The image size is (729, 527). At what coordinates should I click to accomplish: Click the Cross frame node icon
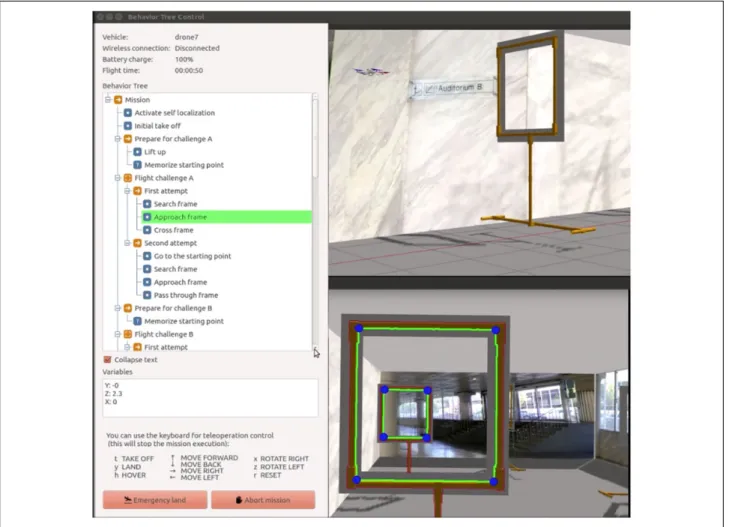coord(147,230)
